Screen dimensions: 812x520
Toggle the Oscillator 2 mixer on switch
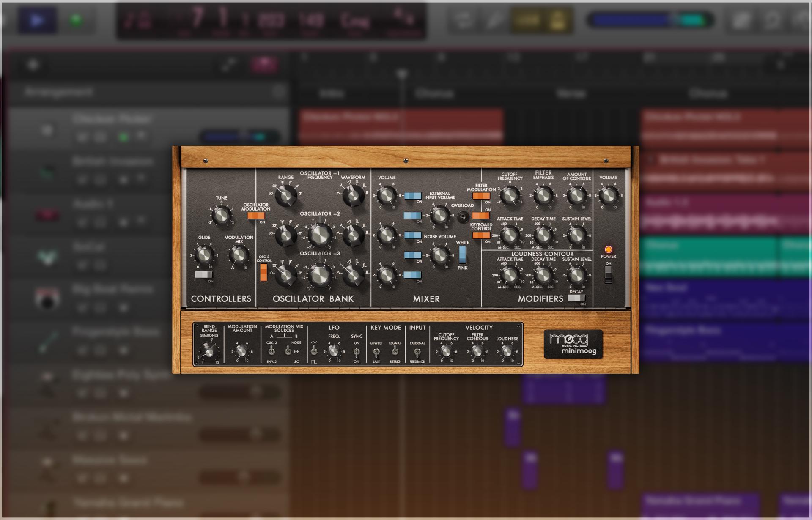[413, 235]
